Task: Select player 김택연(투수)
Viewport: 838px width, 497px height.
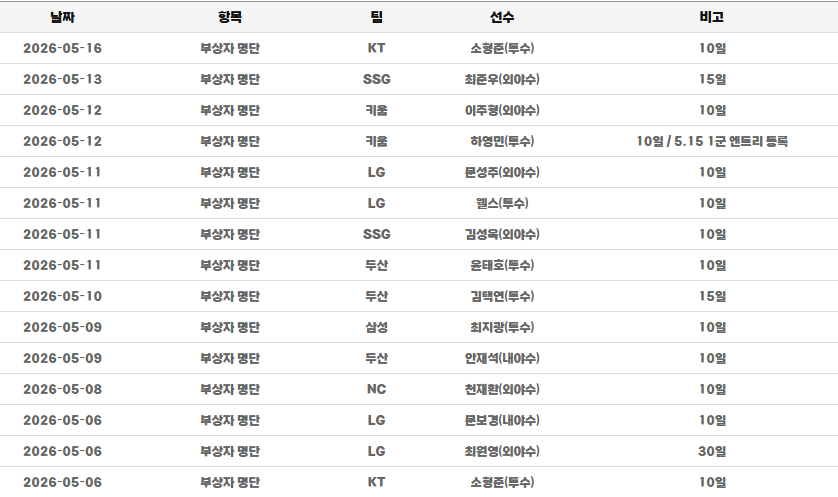Action: [x=502, y=296]
